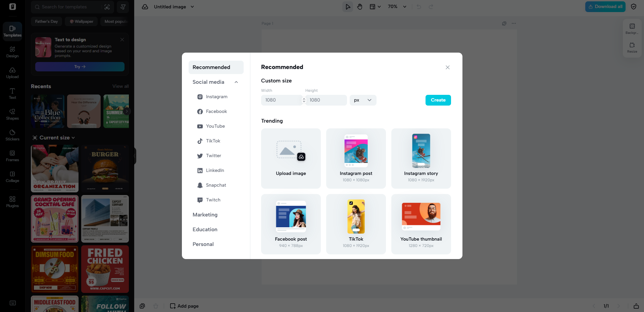Viewport: 644px width, 312px height.
Task: Click the Width stepper arrows
Action: coord(304,100)
